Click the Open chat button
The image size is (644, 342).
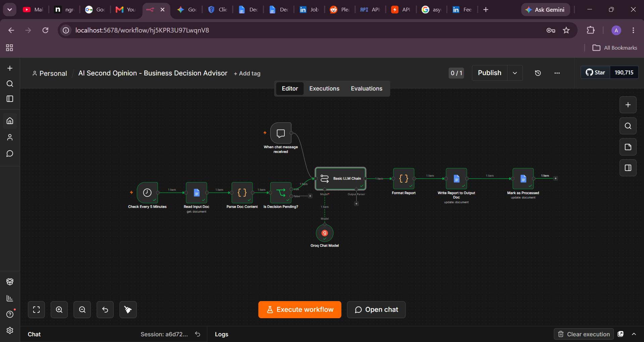376,309
